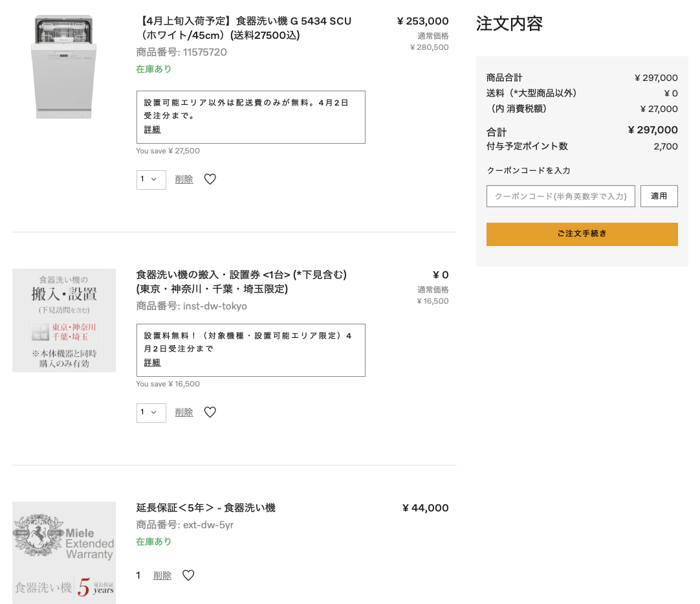Viewport: 700px width, 604px height.
Task: Expand quantity selector for installation ticket
Action: (151, 412)
